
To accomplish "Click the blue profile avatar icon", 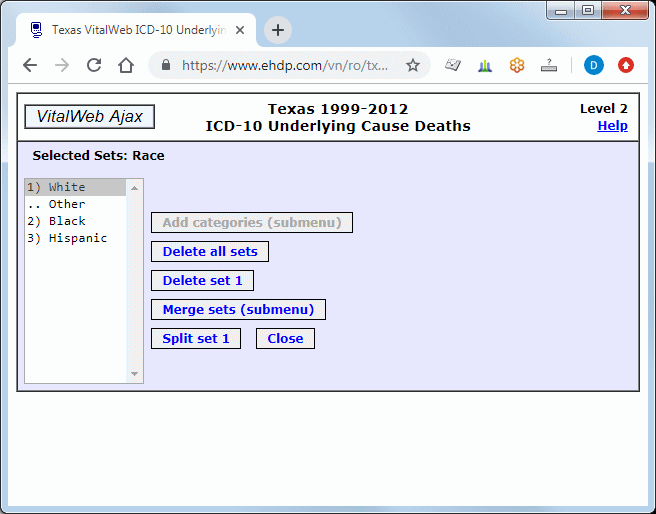I will pos(594,66).
